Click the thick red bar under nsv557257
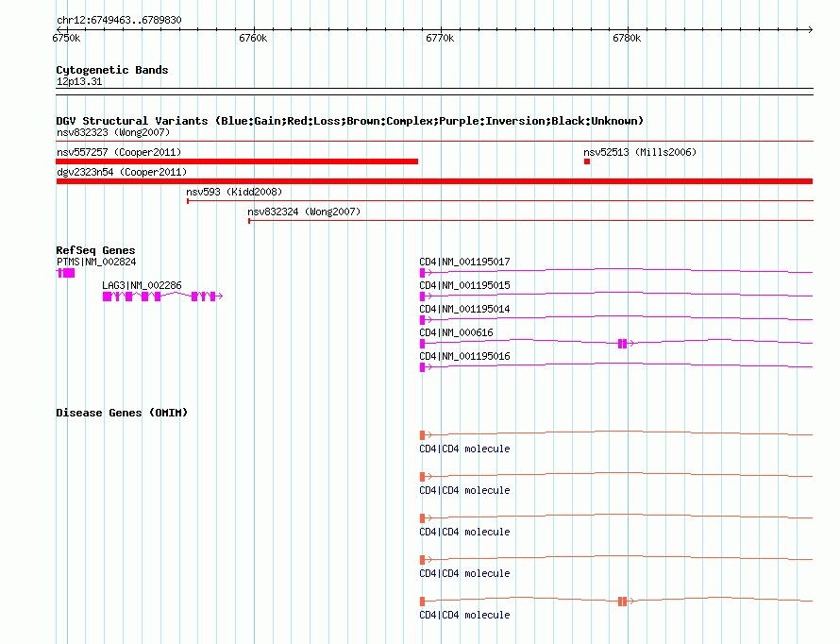This screenshot has height=644, width=840. tap(237, 161)
